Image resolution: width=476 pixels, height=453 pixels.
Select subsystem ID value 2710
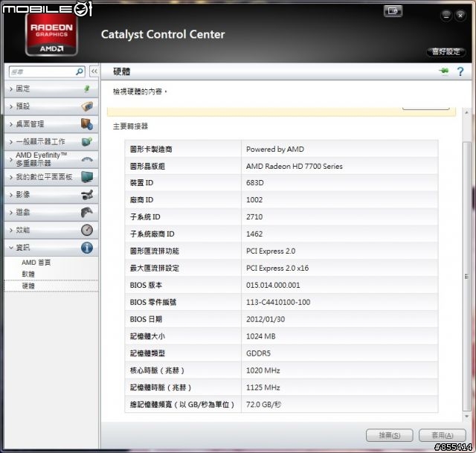pos(254,216)
